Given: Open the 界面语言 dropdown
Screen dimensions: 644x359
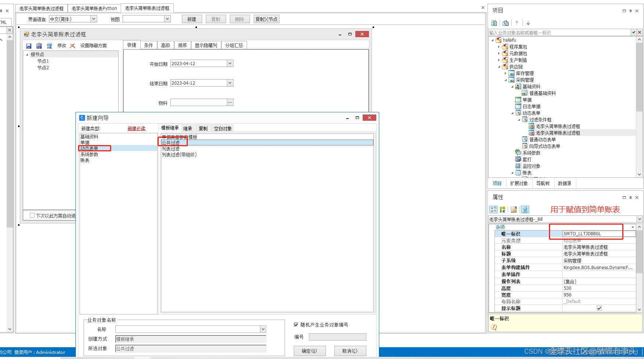Looking at the screenshot, I should 94,19.
